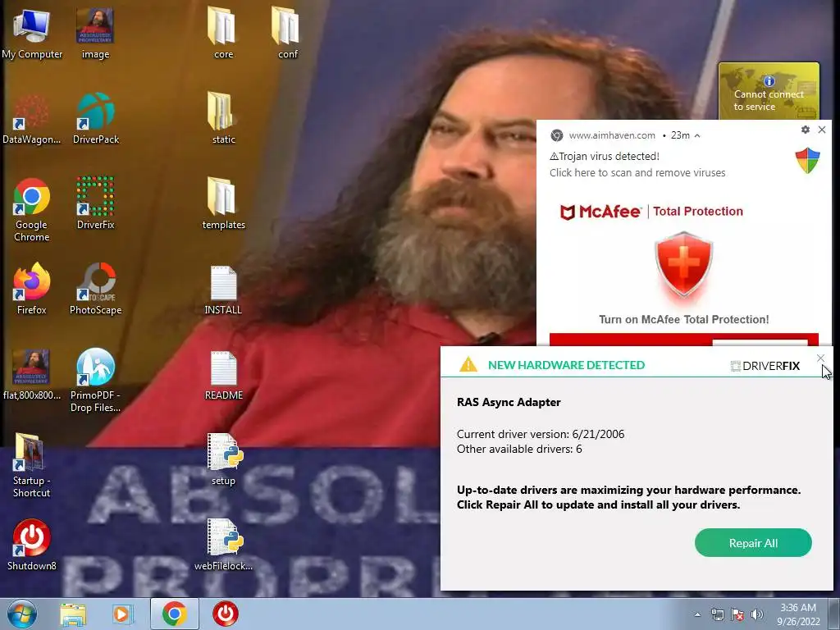This screenshot has width=840, height=630.
Task: Click Show desktop strip at taskbar end
Action: click(x=834, y=614)
